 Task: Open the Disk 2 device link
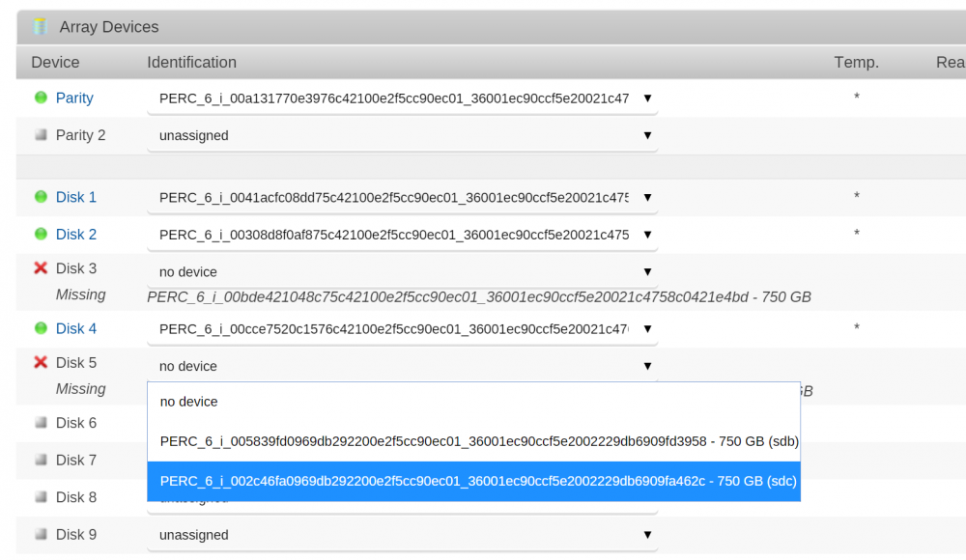[75, 234]
